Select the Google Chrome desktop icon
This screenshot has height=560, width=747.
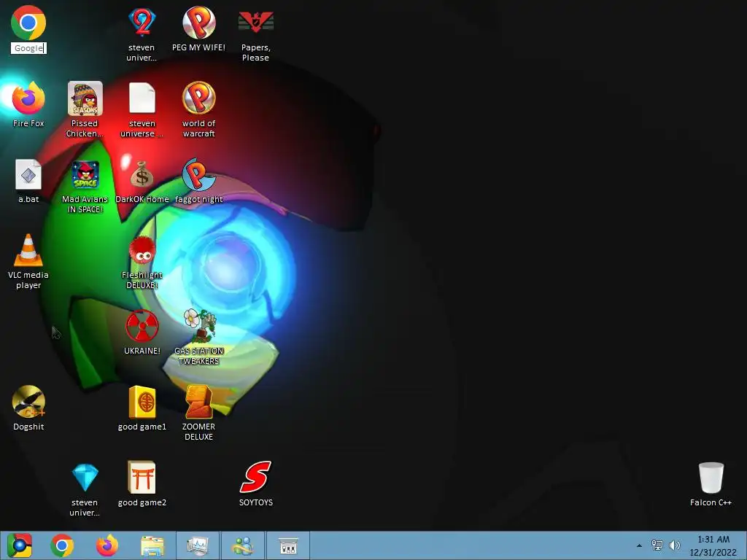coord(28,23)
